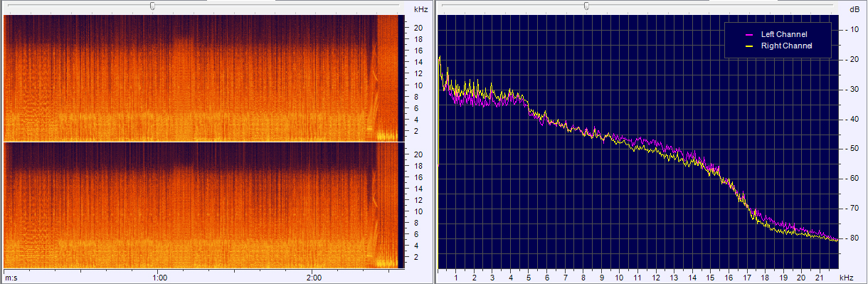The height and width of the screenshot is (284, 868).
Task: Click the 2:00 marker on the time axis
Action: pyautogui.click(x=314, y=278)
